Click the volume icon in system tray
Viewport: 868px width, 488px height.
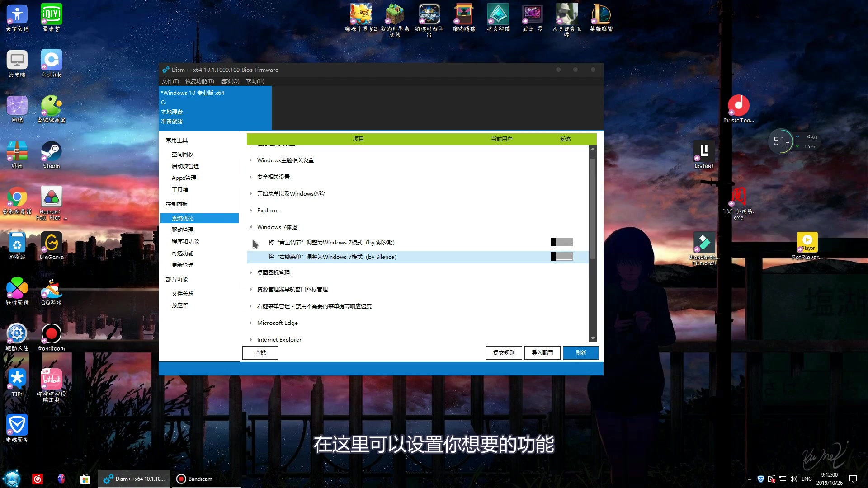pos(793,479)
